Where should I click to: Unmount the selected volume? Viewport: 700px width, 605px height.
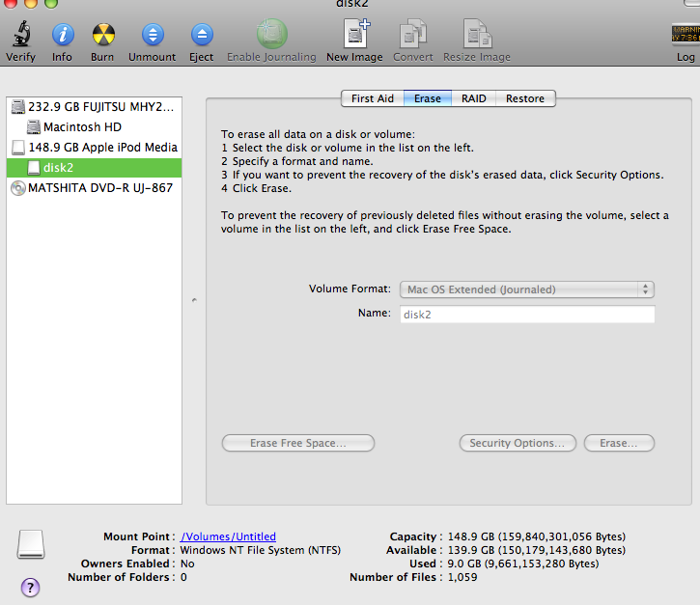point(153,35)
